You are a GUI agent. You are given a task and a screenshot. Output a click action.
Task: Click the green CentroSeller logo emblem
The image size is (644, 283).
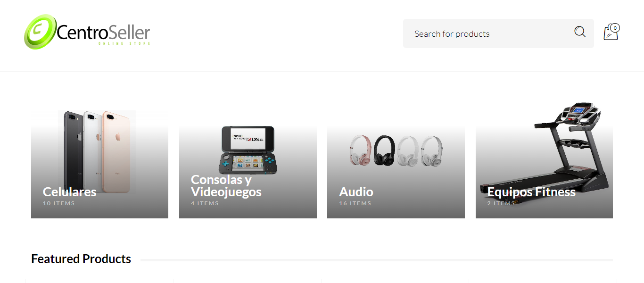[x=40, y=32]
